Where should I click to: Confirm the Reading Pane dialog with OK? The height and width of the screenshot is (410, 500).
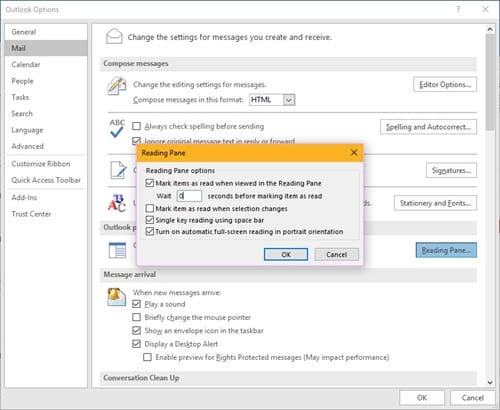[x=286, y=254]
